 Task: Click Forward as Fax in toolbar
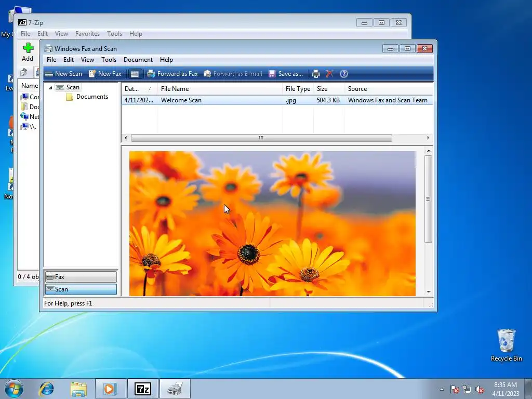click(x=172, y=74)
